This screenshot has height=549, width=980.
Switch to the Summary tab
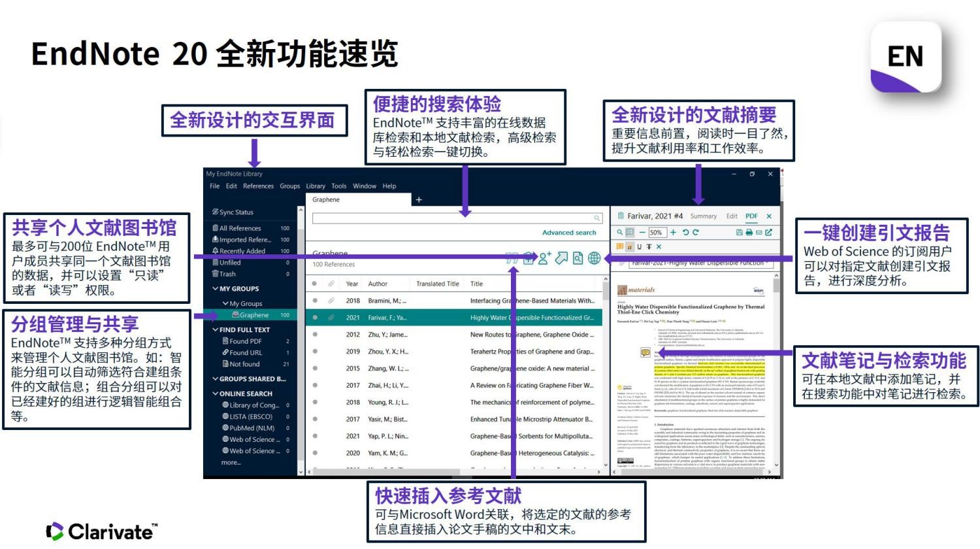tap(703, 216)
